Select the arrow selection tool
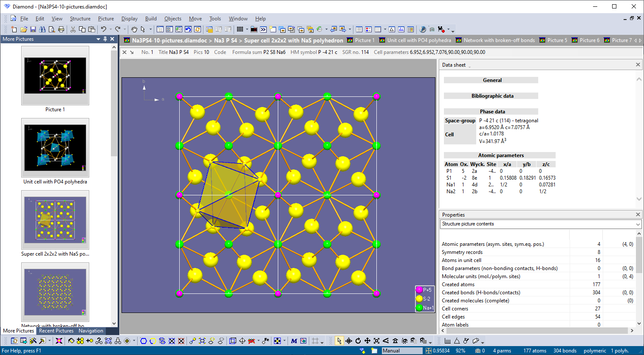This screenshot has width=644, height=355. [340, 341]
